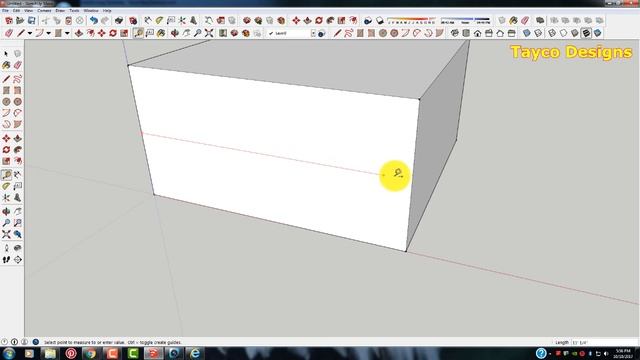Open Model Info from top toolbar
The image size is (640, 360).
click(x=133, y=20)
